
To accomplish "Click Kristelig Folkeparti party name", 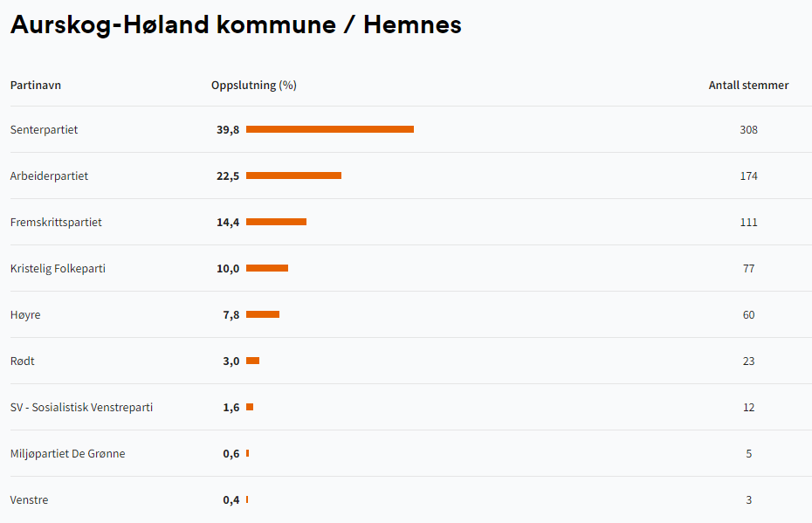I will (58, 269).
